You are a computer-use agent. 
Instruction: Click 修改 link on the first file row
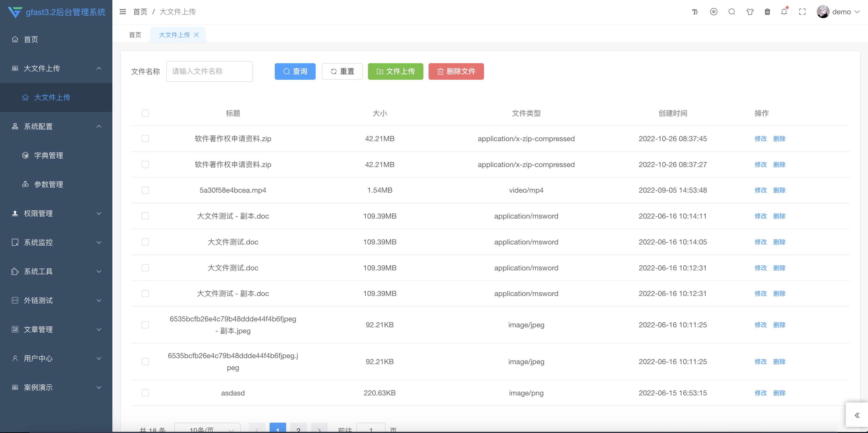point(761,139)
